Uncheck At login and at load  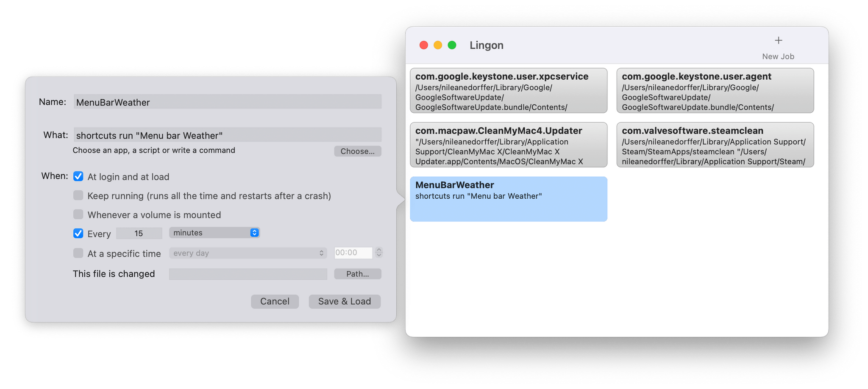click(x=78, y=176)
